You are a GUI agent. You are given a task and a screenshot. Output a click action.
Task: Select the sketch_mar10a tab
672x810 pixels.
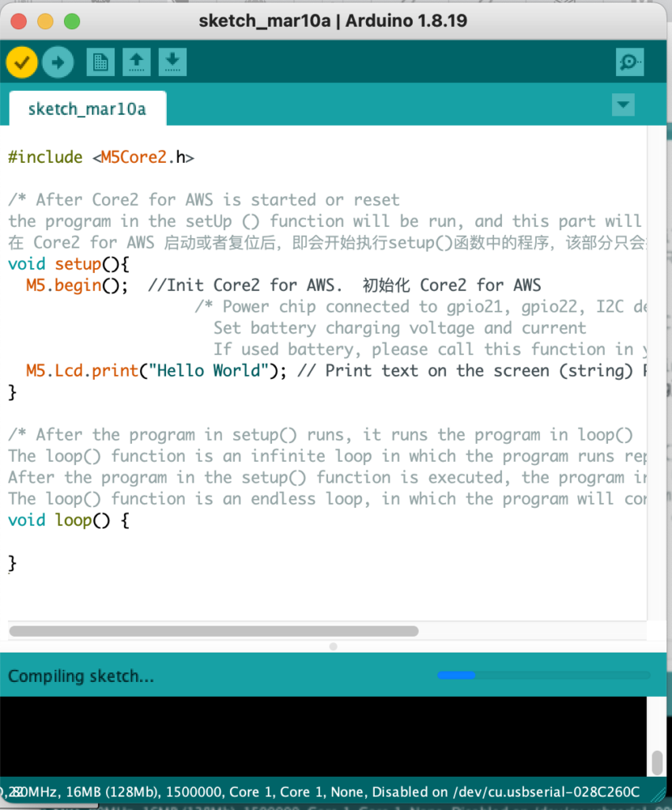tap(87, 109)
